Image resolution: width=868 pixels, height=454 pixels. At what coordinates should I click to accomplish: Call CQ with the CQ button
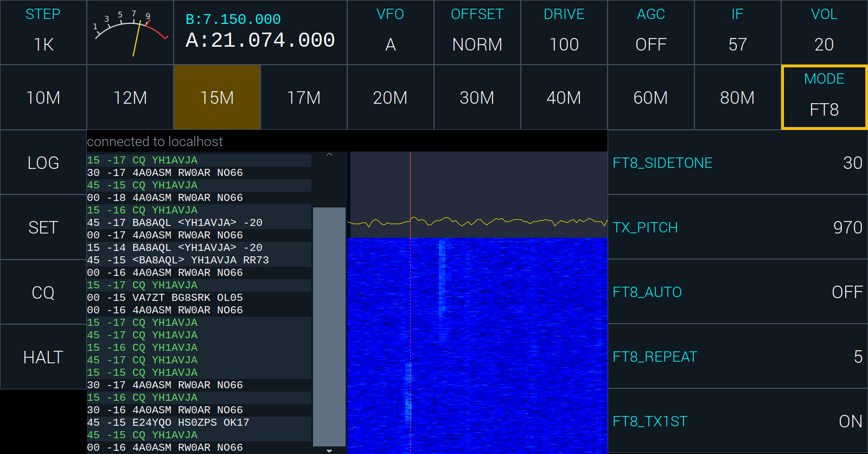43,292
